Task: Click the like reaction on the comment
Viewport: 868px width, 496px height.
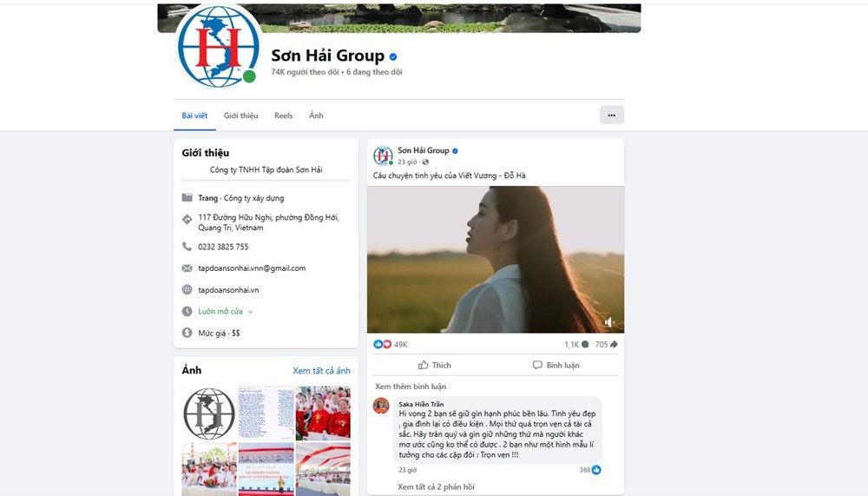Action: (596, 470)
